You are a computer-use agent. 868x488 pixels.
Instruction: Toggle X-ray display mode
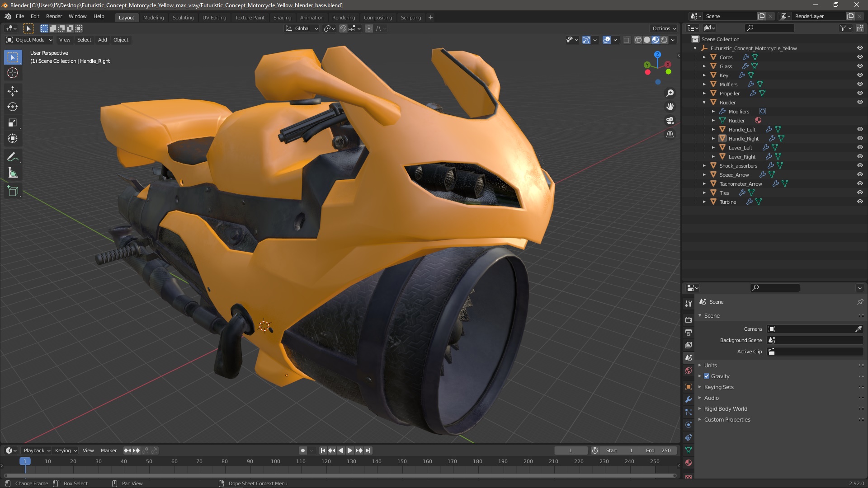tap(627, 40)
